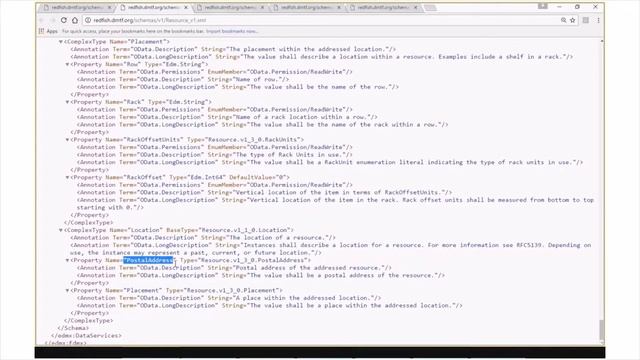
Task: Open the Chrome user profile button
Action: point(542,7)
